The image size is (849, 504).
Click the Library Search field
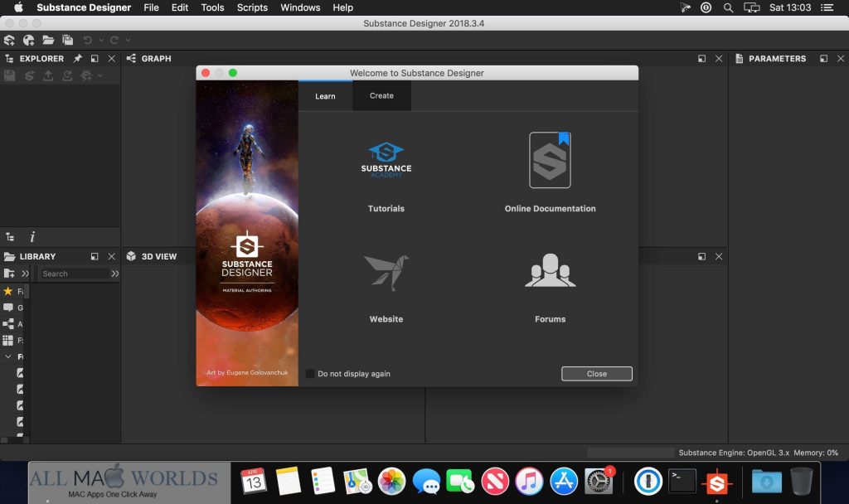74,274
